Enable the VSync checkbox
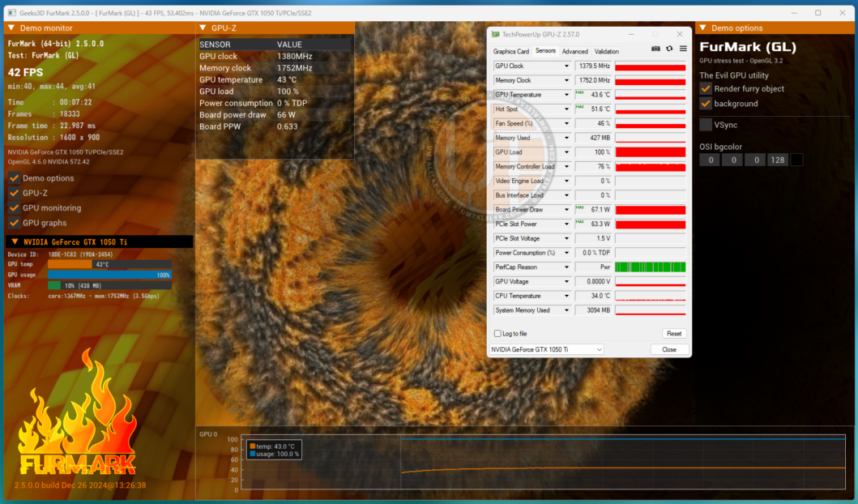 coord(706,125)
